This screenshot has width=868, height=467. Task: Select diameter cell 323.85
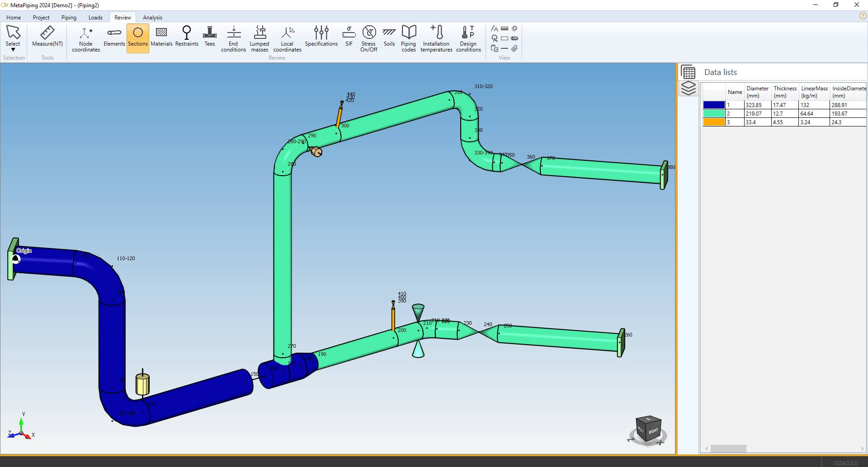point(757,105)
